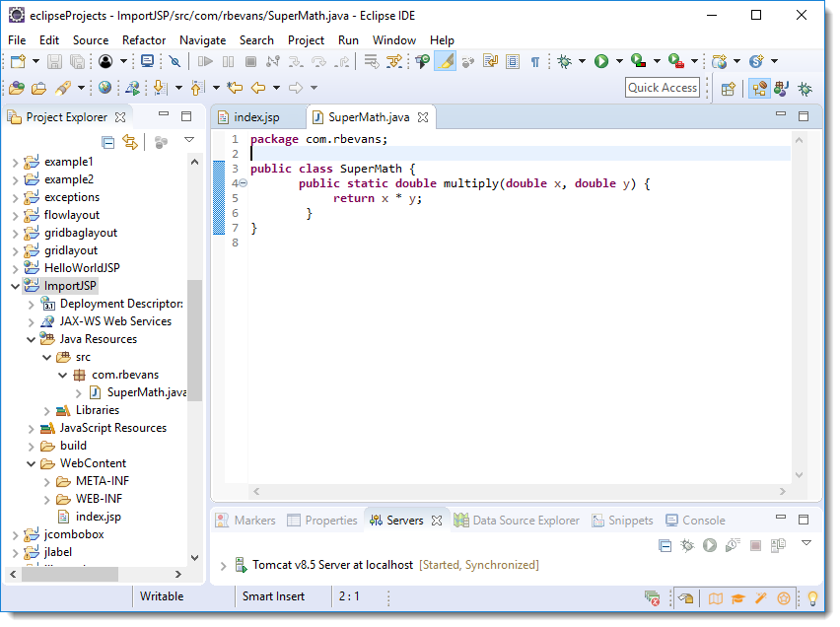This screenshot has height=627, width=840.
Task: Collapse the WebContent folder
Action: pos(32,463)
